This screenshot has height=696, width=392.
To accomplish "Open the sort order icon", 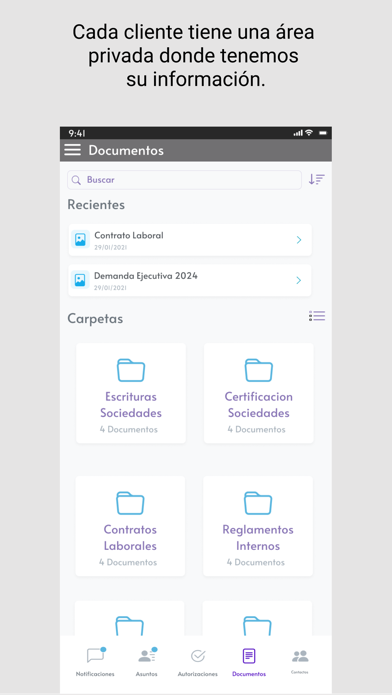I will click(x=317, y=179).
